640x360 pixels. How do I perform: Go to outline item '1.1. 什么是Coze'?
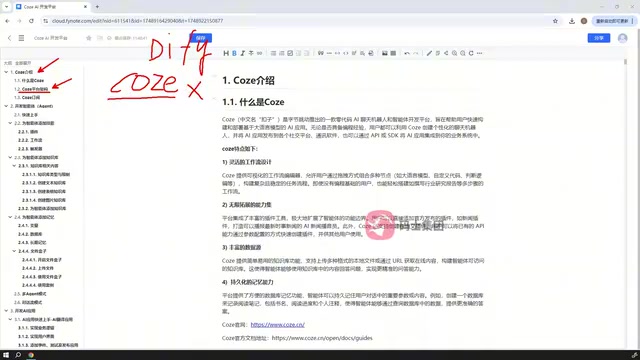tap(29, 80)
